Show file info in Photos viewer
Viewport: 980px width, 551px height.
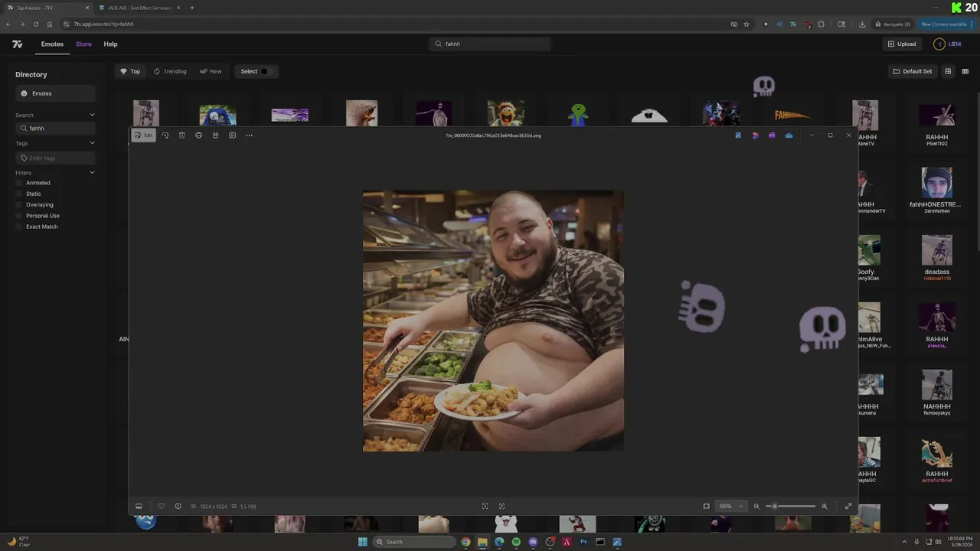click(178, 506)
